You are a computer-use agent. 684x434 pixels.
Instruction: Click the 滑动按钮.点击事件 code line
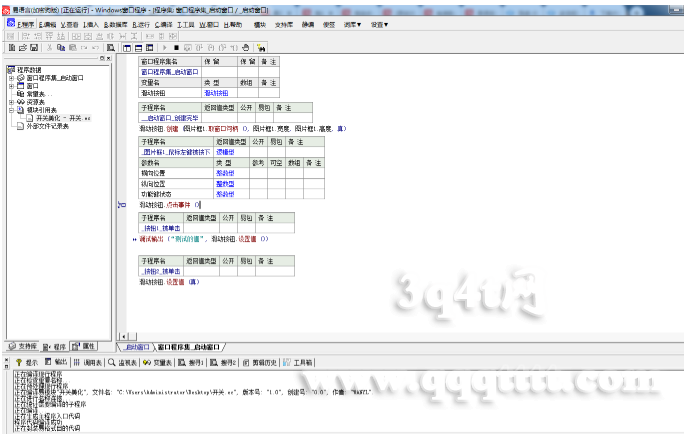[170, 205]
